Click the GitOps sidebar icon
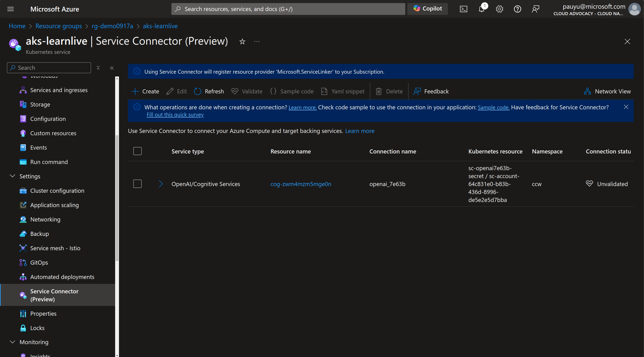644x357 pixels. click(x=23, y=263)
